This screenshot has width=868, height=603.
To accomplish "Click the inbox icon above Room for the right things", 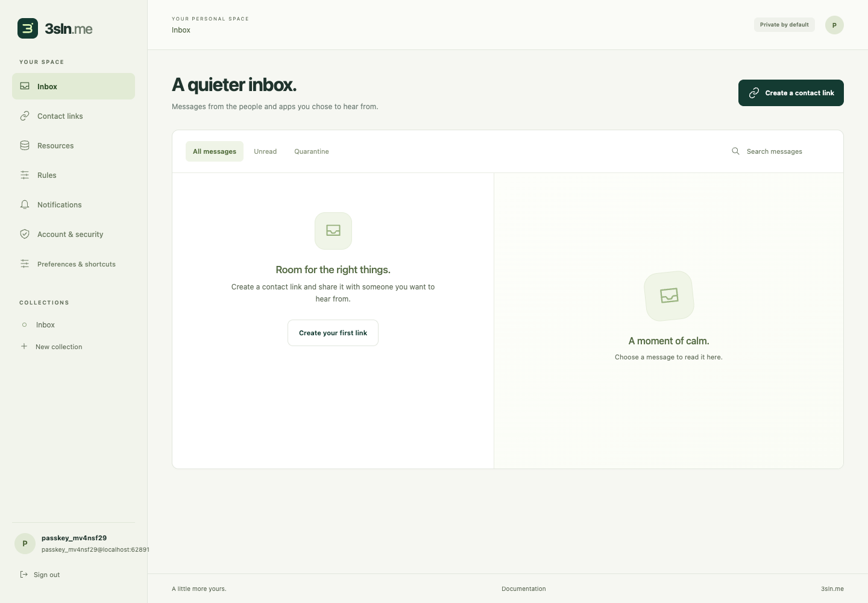I will click(333, 230).
